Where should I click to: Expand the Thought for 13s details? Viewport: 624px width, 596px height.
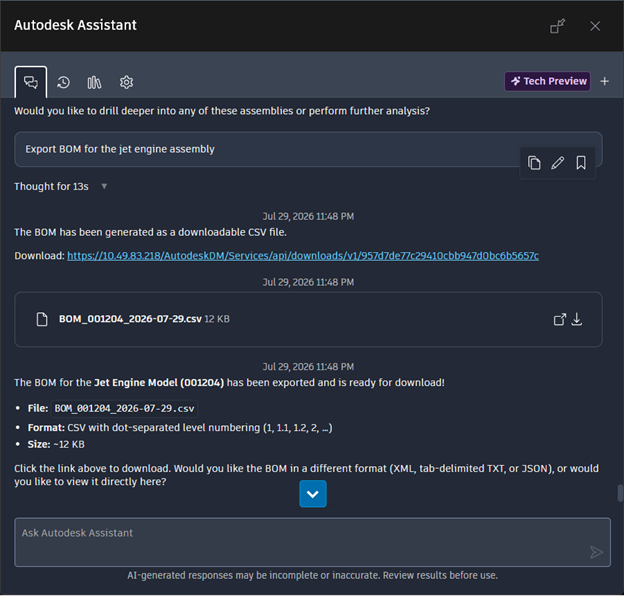[104, 186]
